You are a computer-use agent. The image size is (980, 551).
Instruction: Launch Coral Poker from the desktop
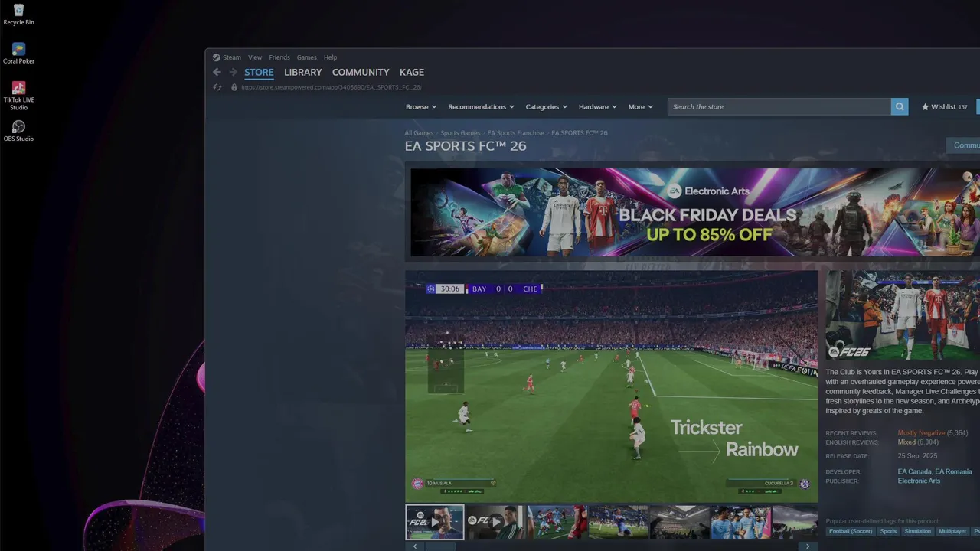(18, 54)
